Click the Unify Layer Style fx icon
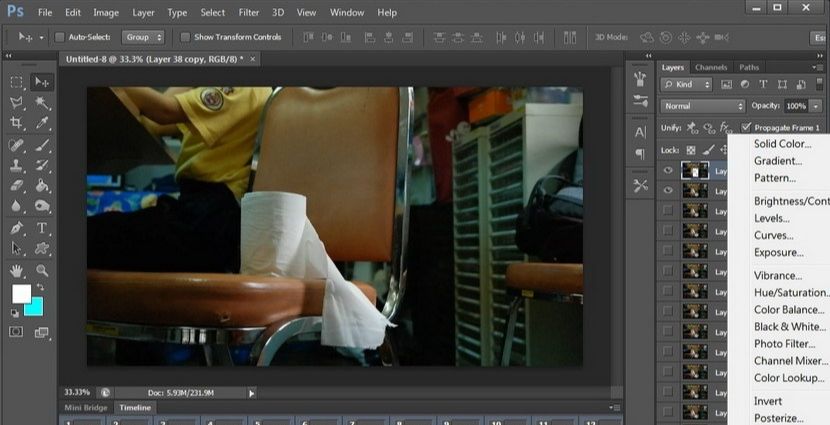Viewport: 830px width, 425px height. click(726, 128)
